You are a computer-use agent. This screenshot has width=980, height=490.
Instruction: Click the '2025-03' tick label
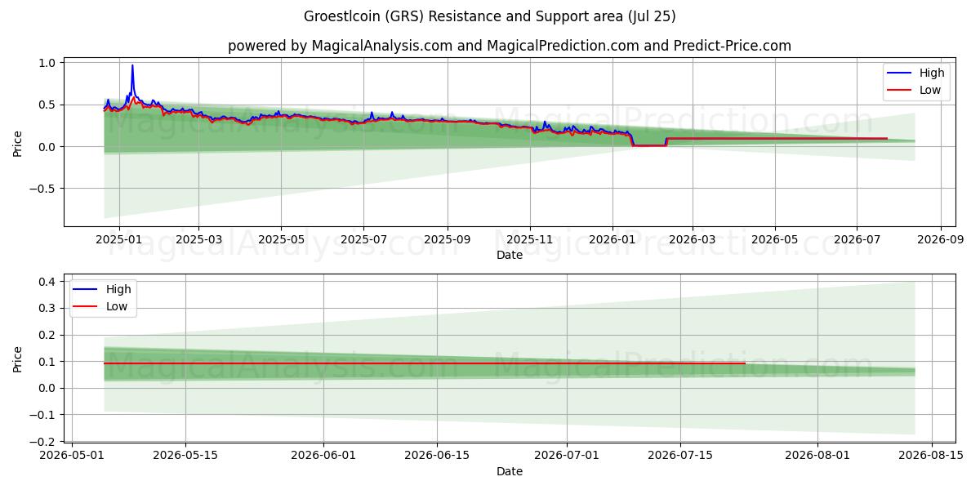[x=198, y=240]
